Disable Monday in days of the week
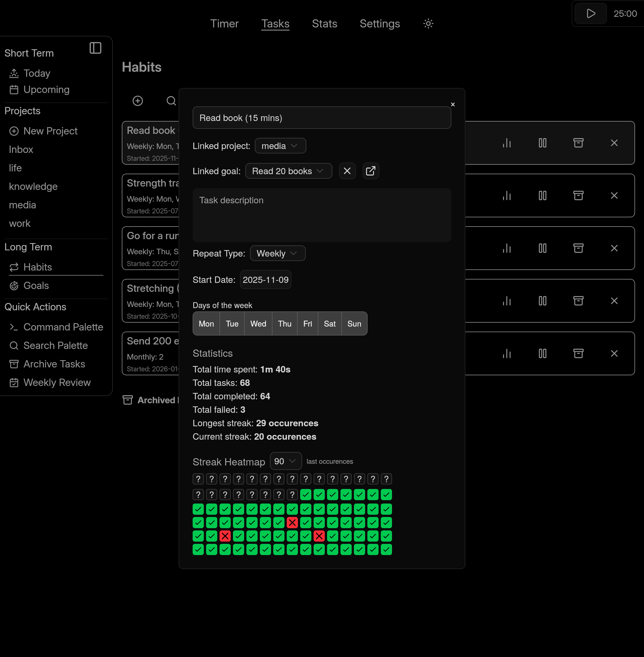 (206, 323)
